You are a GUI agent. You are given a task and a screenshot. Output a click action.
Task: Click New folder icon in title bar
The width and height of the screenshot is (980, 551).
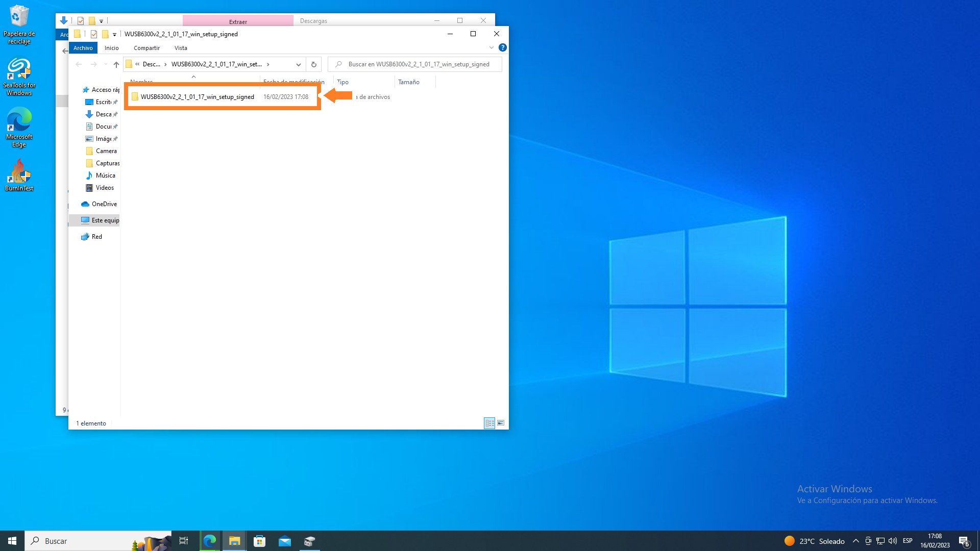105,34
